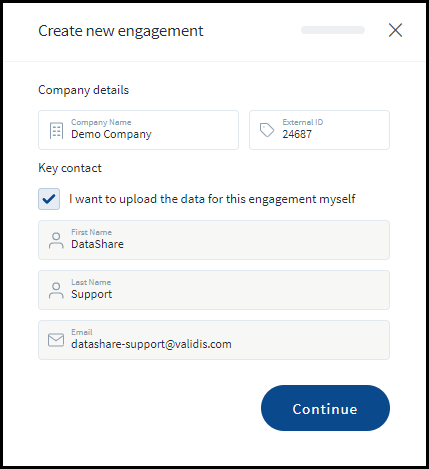429x469 pixels.
Task: Click the Company details heading
Action: (x=84, y=90)
